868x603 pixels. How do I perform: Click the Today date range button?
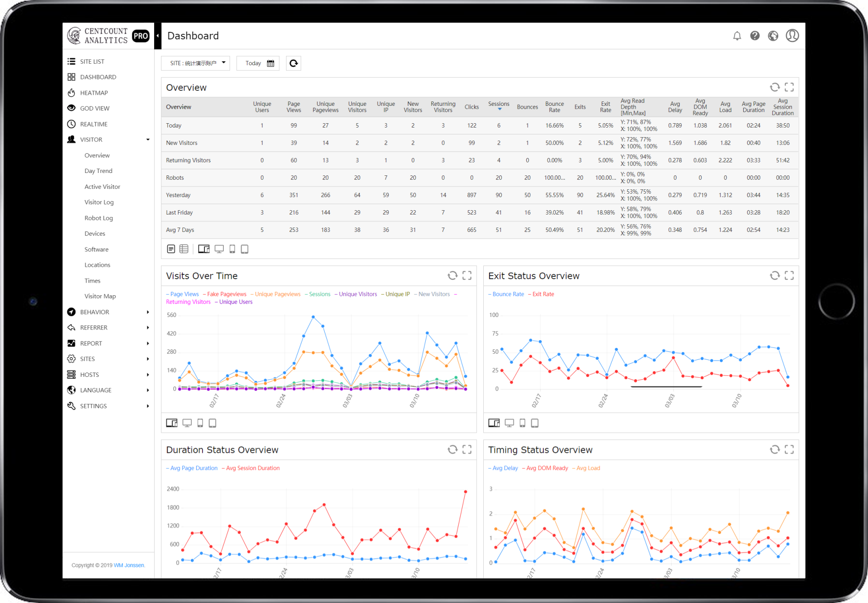click(258, 63)
